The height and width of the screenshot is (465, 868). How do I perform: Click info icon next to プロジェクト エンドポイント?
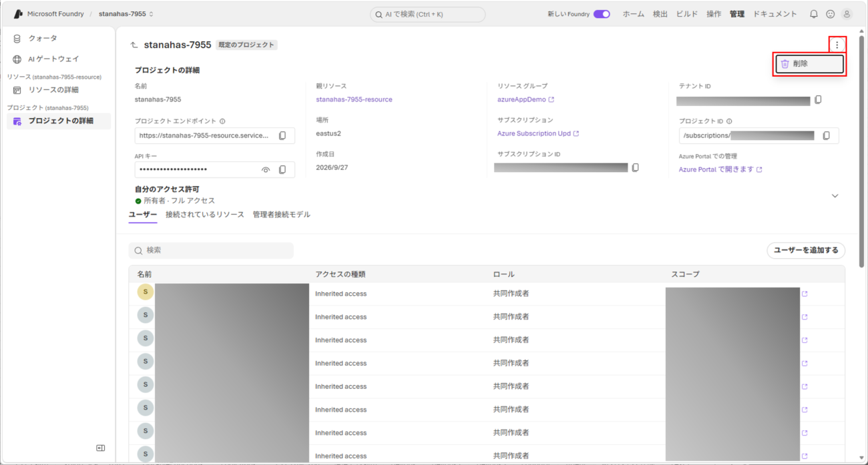coord(222,121)
